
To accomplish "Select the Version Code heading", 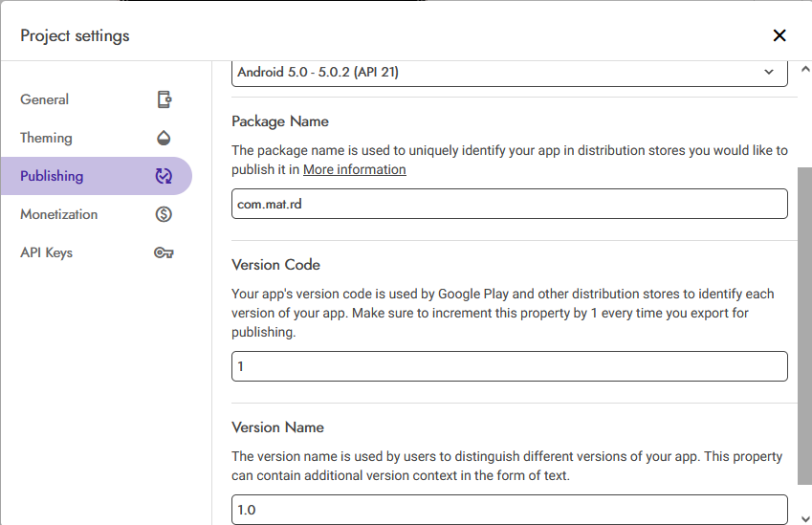I will 275,265.
